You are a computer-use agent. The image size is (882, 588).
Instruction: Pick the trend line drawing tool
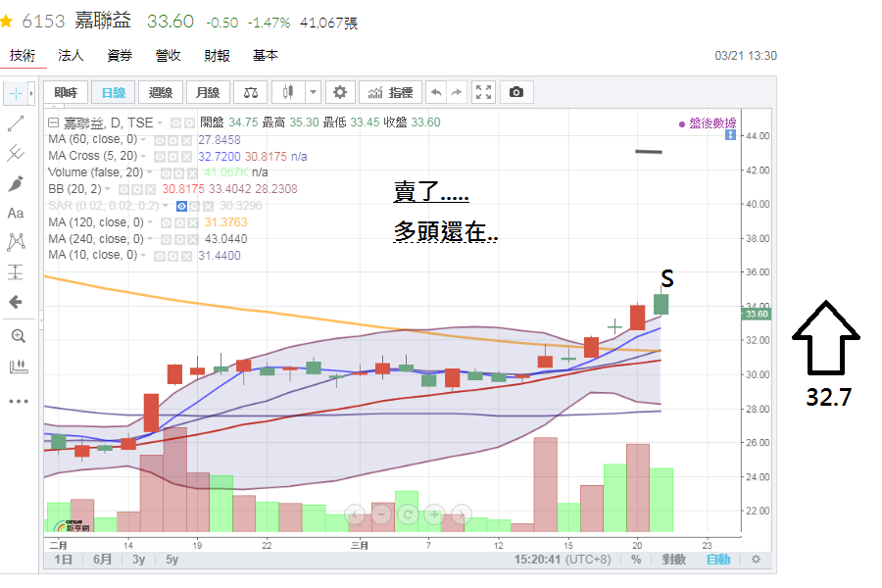[16, 123]
